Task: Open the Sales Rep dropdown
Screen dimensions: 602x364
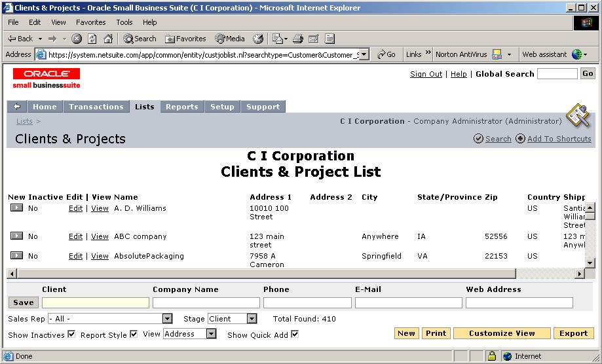Action: point(167,318)
